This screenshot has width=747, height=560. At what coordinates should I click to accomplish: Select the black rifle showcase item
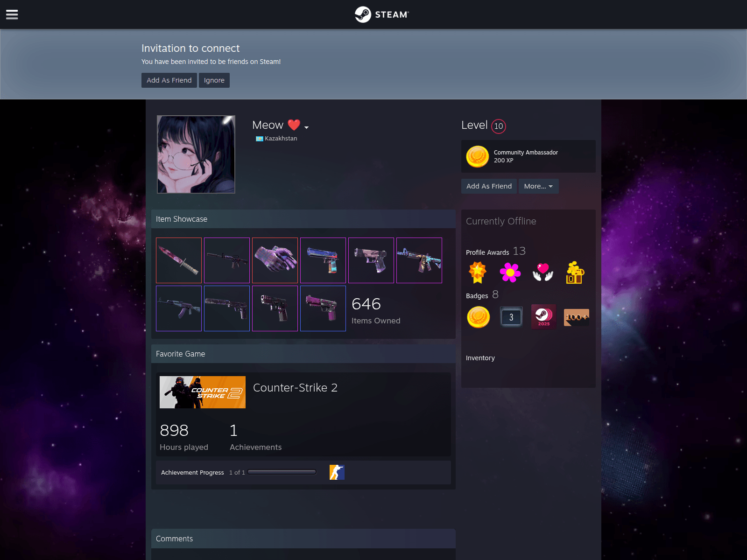227,260
